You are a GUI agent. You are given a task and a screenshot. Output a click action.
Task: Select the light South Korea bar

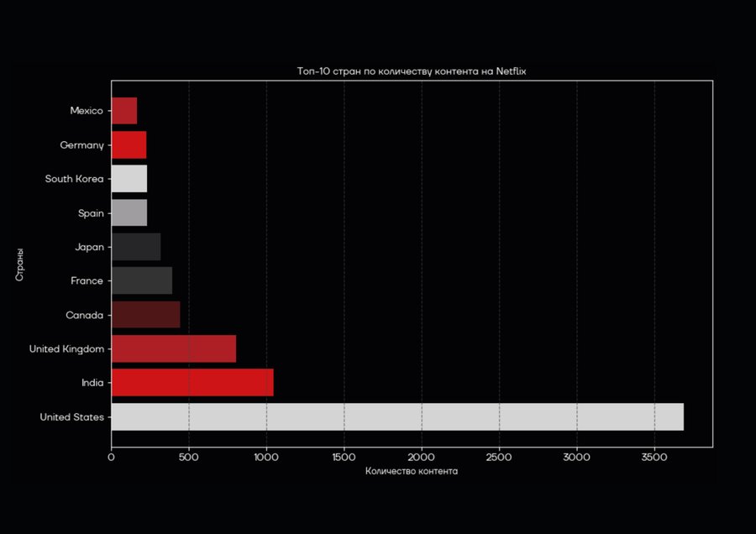129,179
